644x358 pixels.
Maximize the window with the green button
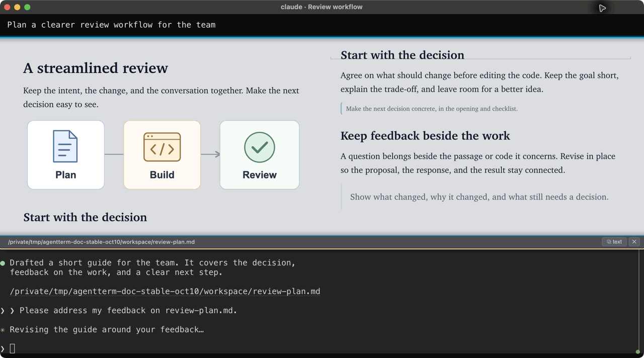point(27,7)
